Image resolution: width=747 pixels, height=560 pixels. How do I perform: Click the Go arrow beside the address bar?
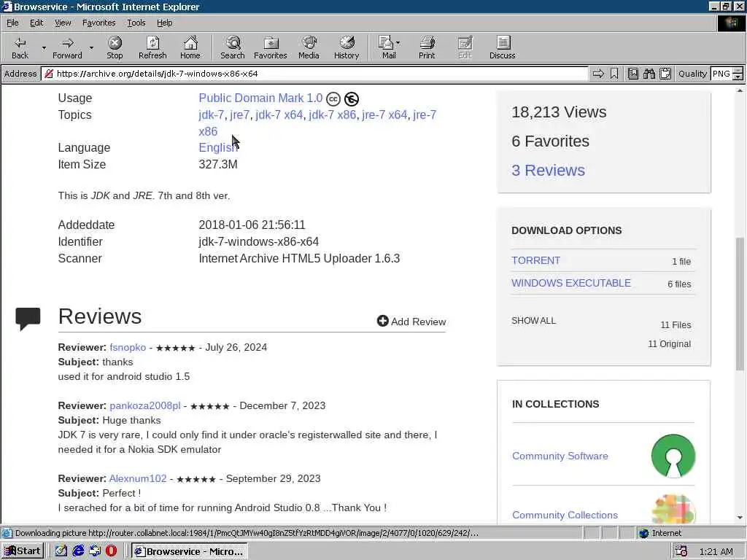point(598,74)
